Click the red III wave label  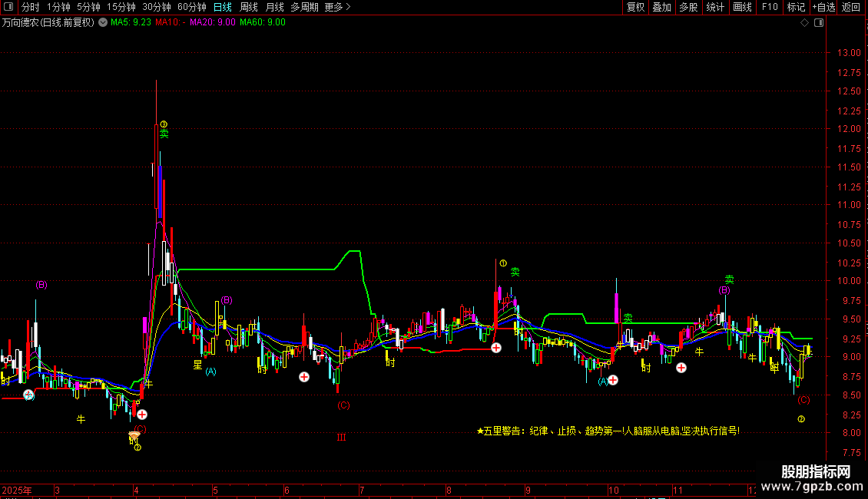pos(341,438)
